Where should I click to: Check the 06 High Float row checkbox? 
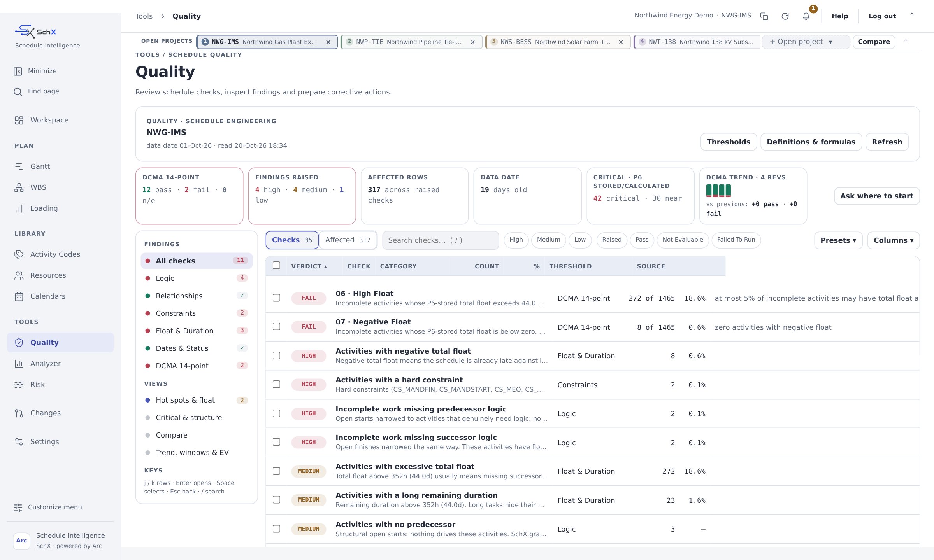pos(276,298)
